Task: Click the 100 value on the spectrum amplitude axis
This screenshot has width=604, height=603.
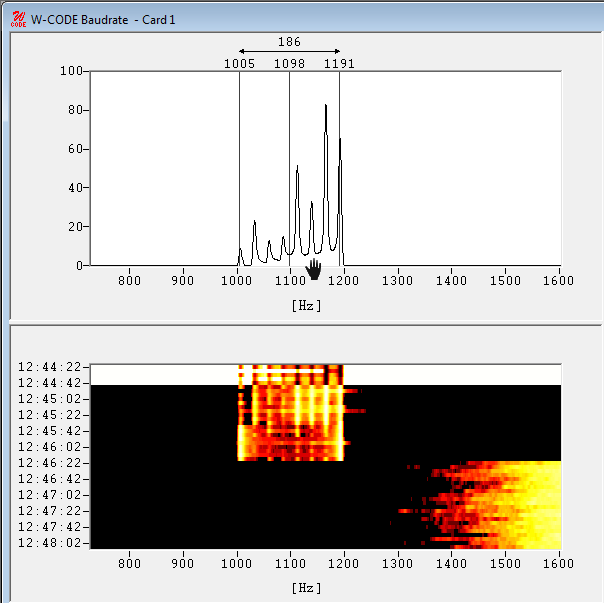Action: pyautogui.click(x=71, y=71)
